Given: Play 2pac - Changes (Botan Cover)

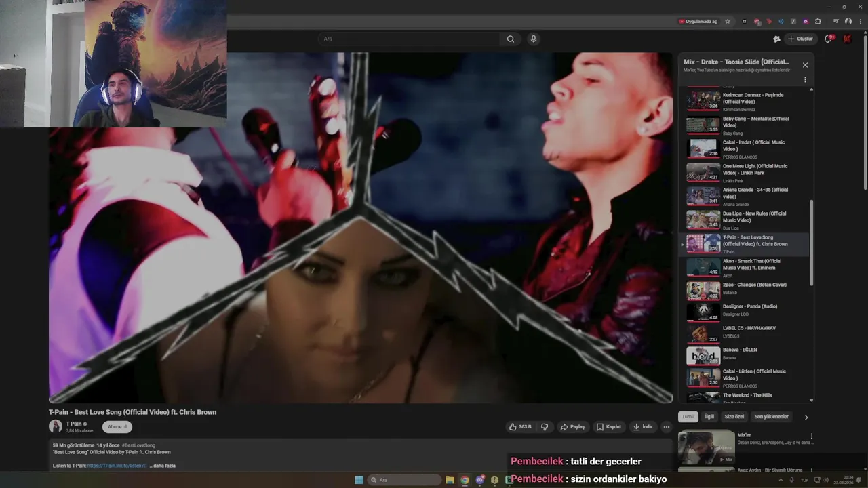Looking at the screenshot, I should [x=744, y=290].
